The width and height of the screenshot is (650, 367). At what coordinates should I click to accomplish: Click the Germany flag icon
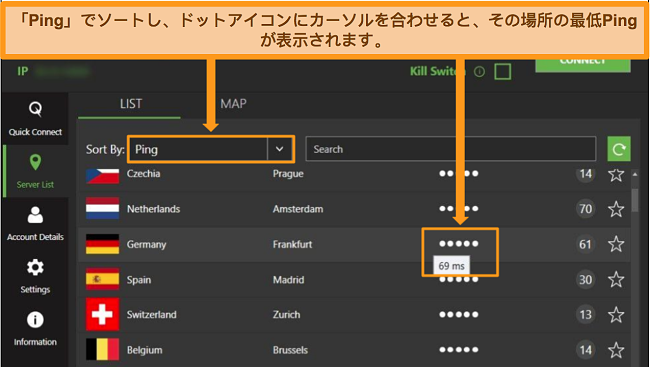tap(102, 244)
